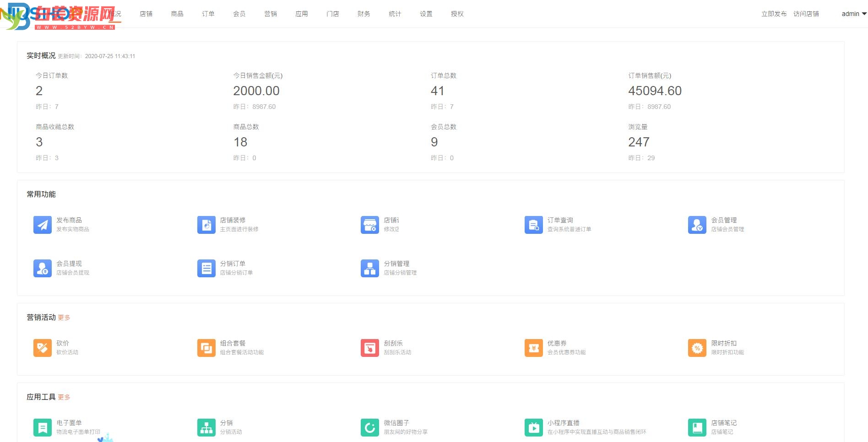The width and height of the screenshot is (868, 442).
Task: Click the 店铺笔记 label
Action: (x=724, y=423)
